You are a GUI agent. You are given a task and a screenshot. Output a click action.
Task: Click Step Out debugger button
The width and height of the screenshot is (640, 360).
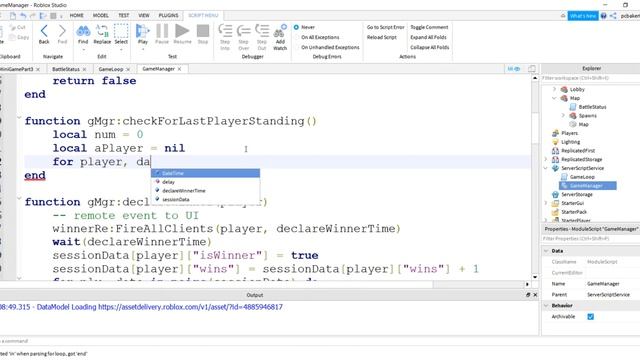262,37
